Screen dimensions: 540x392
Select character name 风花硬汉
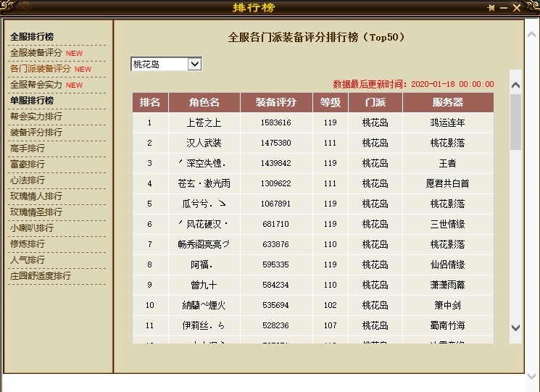pyautogui.click(x=203, y=224)
